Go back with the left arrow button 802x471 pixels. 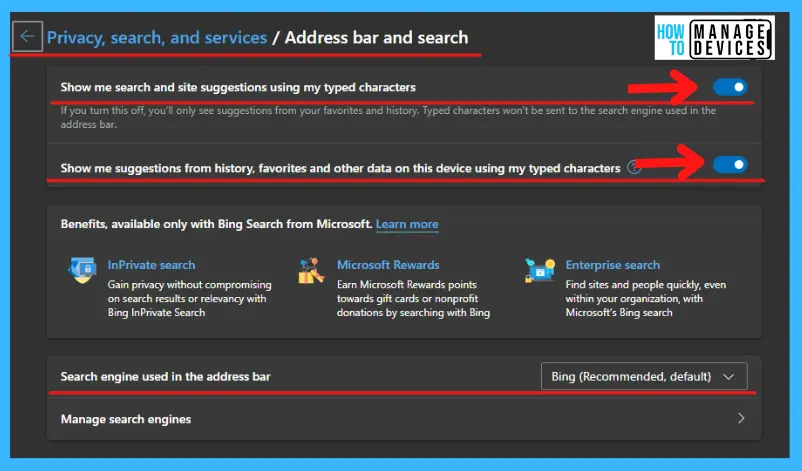click(27, 36)
